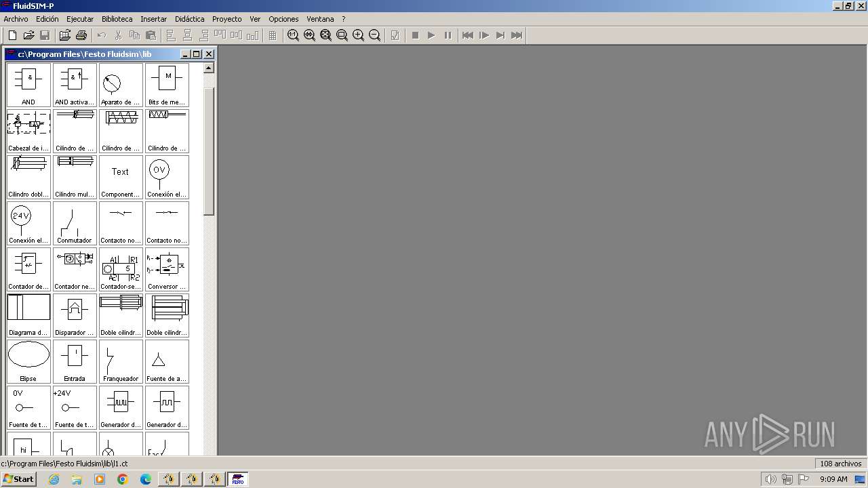868x488 pixels.
Task: Click the Cut scissors icon
Action: coord(118,35)
